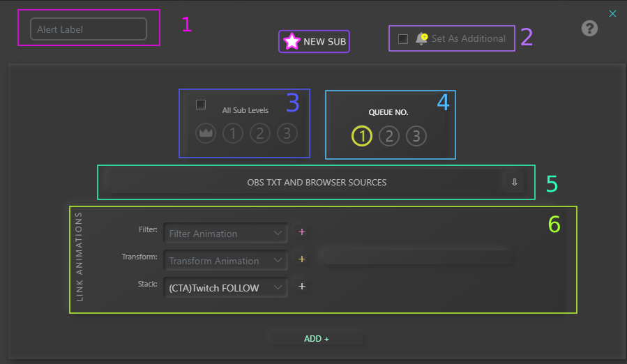Open the Filter Animation dropdown

pos(225,233)
